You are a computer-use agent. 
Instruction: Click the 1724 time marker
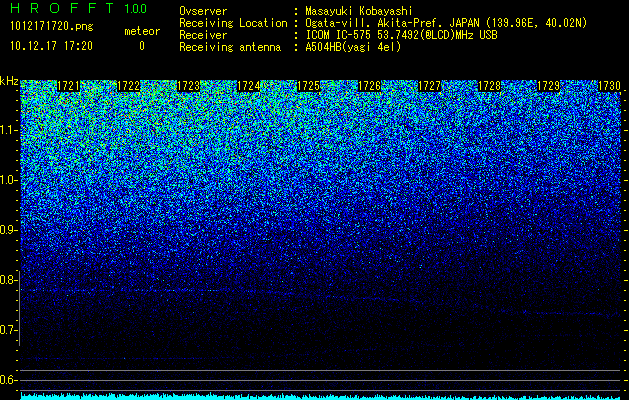pyautogui.click(x=248, y=86)
